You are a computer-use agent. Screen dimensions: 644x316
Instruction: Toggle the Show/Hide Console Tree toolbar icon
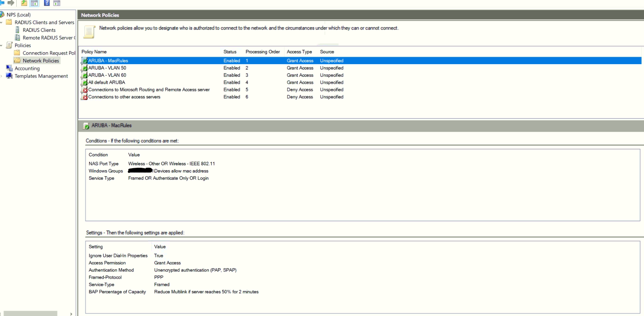coord(34,3)
